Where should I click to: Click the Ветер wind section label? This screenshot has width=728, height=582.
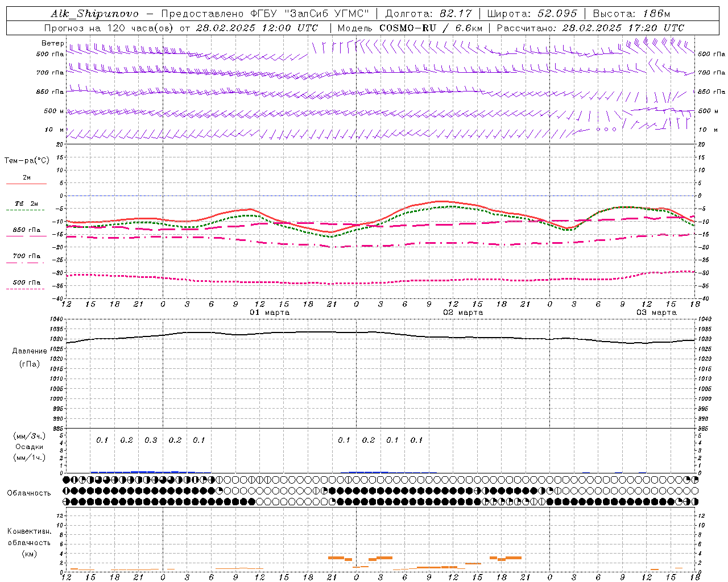click(x=52, y=43)
